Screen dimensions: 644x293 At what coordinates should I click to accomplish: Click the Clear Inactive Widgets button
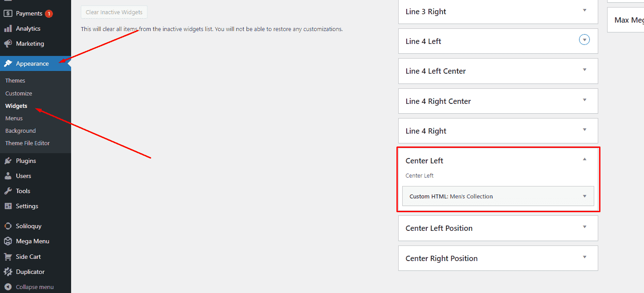tap(114, 12)
